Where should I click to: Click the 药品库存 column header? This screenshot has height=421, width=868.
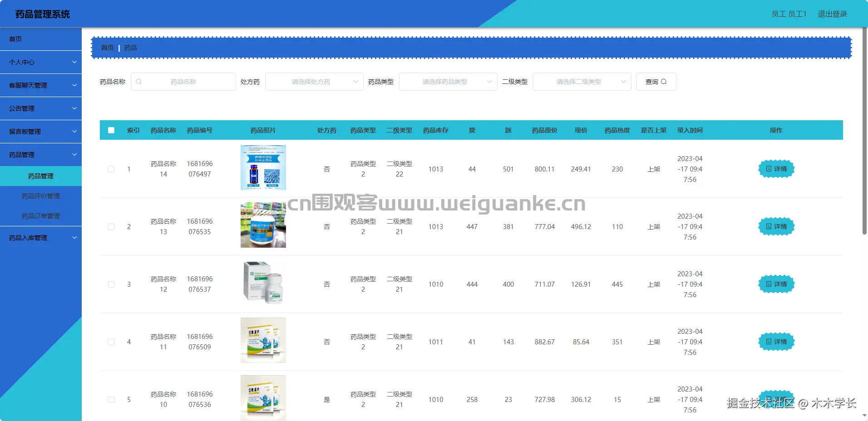point(436,130)
